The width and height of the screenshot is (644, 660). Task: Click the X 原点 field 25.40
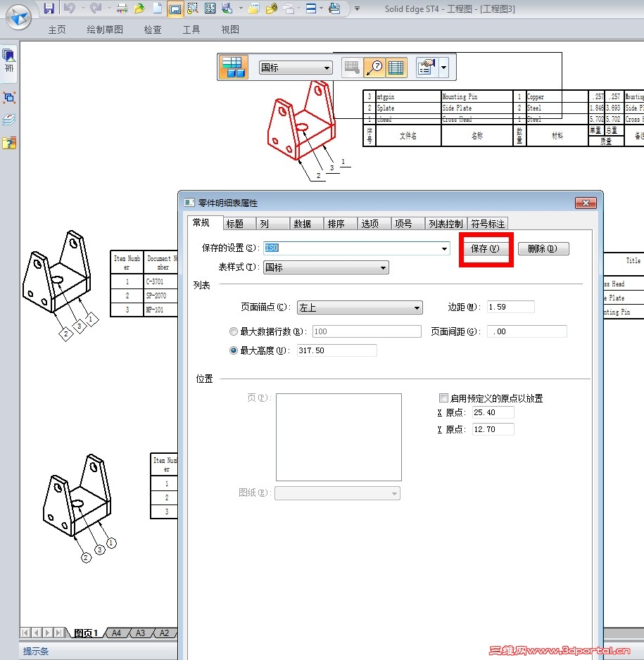coord(493,412)
